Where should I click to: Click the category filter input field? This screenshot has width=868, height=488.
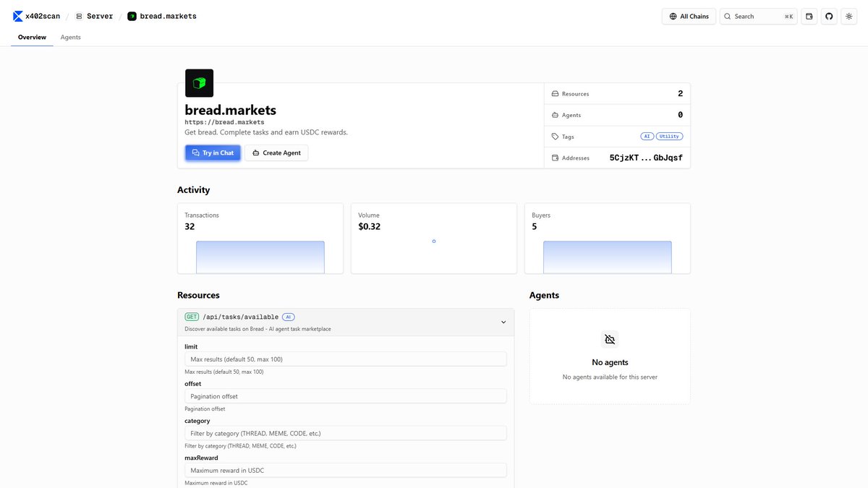346,433
